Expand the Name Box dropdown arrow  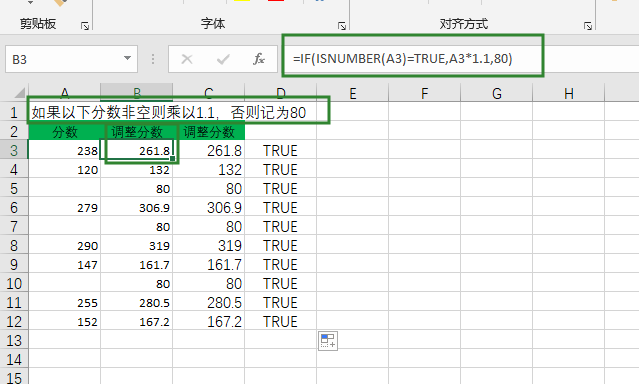coord(128,59)
